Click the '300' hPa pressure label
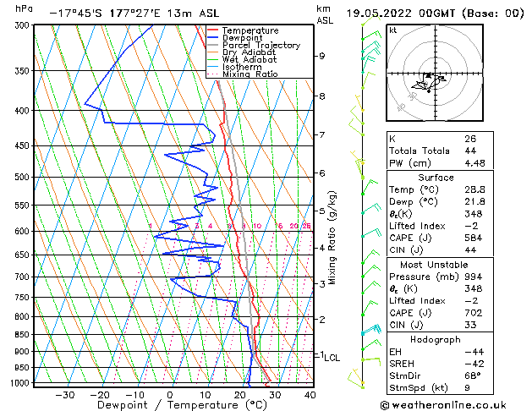This screenshot has width=532, height=411. 24,25
